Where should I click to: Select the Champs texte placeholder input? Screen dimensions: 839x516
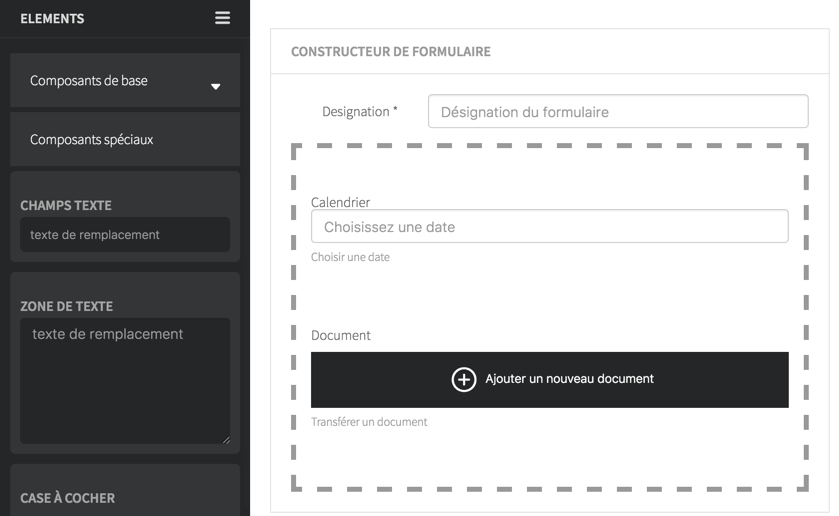[125, 234]
